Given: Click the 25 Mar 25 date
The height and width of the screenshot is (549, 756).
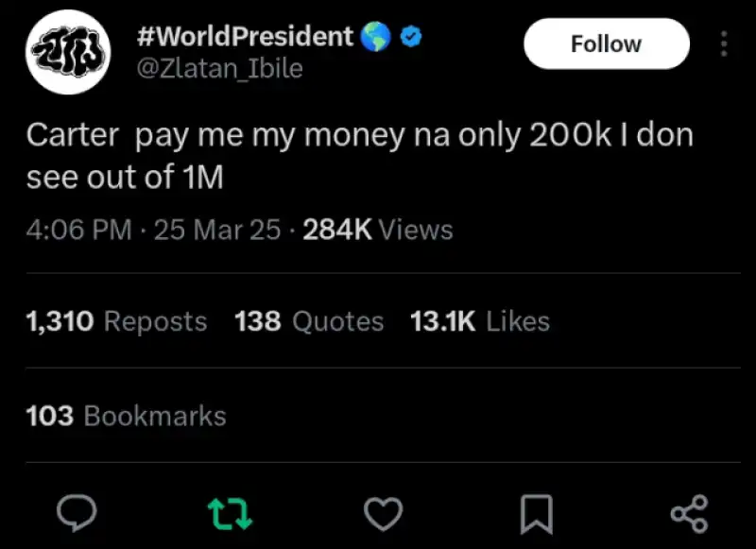Looking at the screenshot, I should coord(216,230).
